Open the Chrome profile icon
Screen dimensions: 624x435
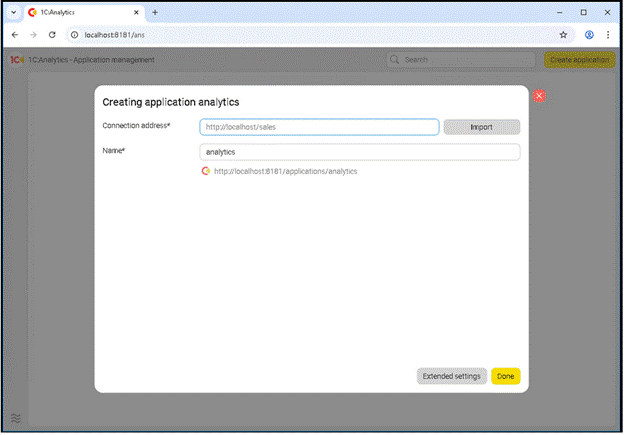pyautogui.click(x=589, y=34)
